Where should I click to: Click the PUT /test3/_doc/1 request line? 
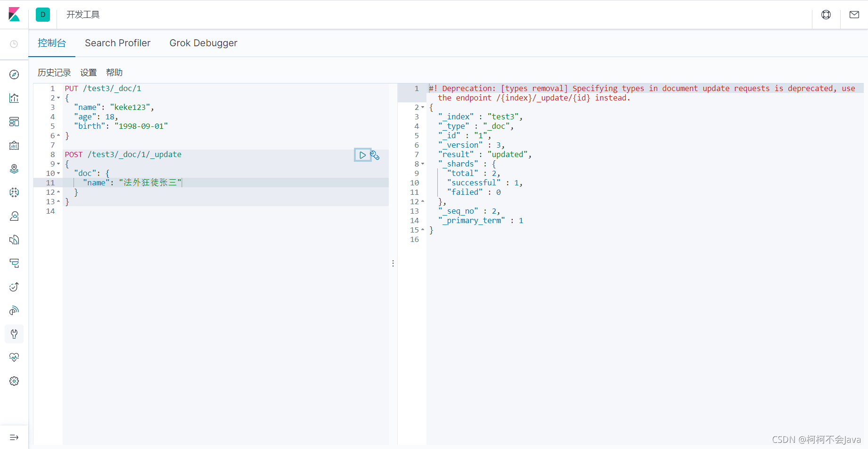(103, 88)
